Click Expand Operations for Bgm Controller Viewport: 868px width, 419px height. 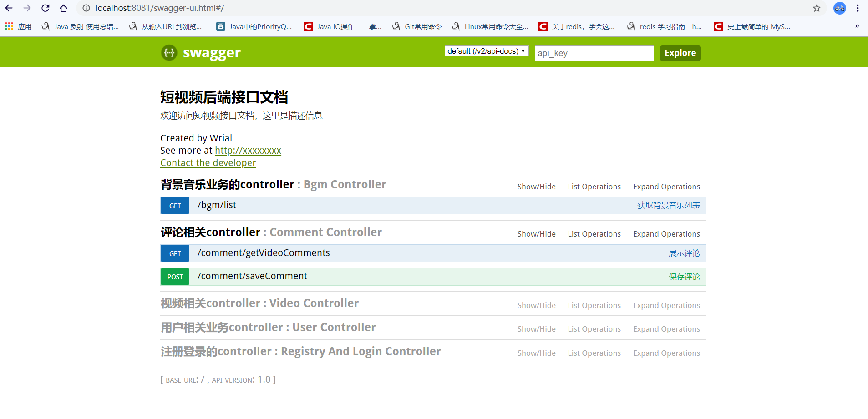[x=666, y=187]
